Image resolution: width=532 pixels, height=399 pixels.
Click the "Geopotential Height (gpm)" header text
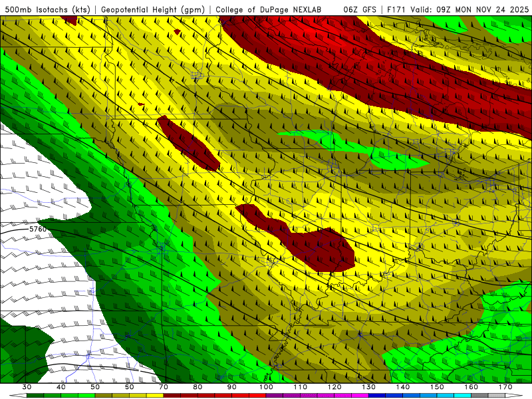click(153, 10)
